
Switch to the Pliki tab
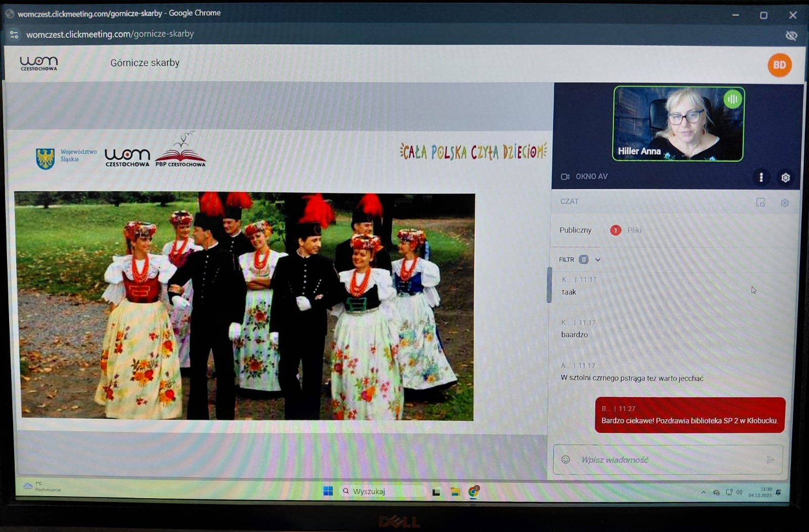[x=634, y=230]
